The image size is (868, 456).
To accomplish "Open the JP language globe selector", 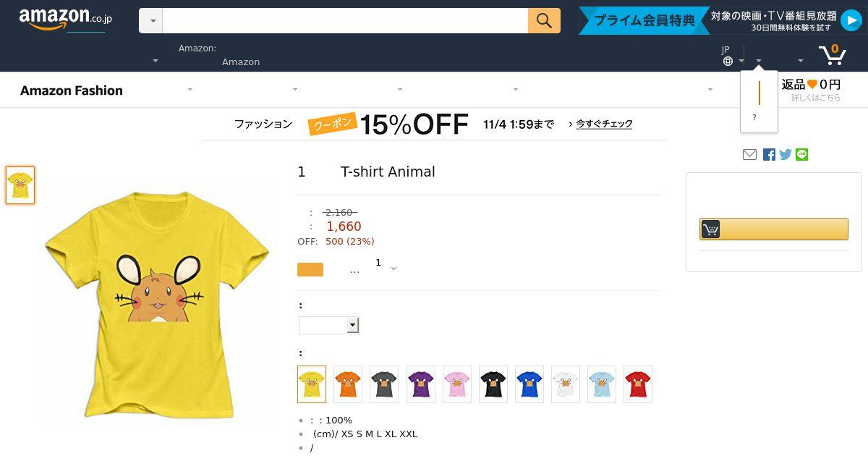I will [731, 56].
